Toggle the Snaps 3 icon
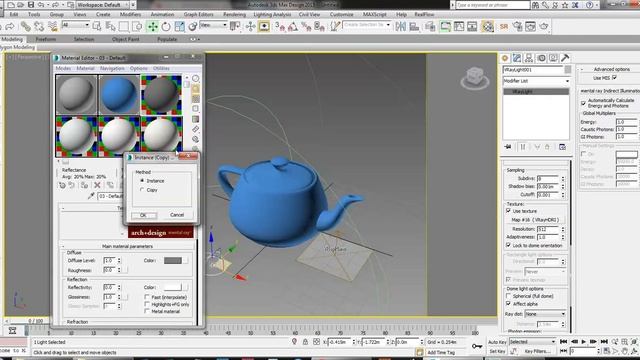 (280, 27)
